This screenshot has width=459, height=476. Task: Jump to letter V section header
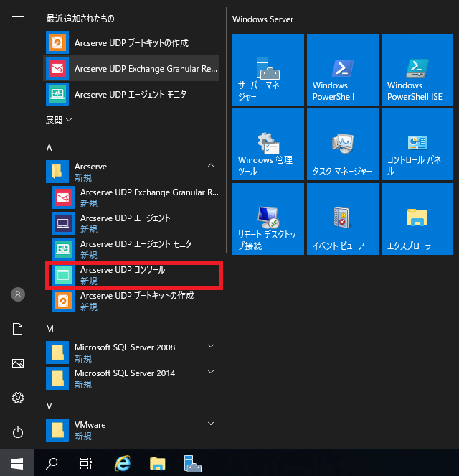click(49, 406)
